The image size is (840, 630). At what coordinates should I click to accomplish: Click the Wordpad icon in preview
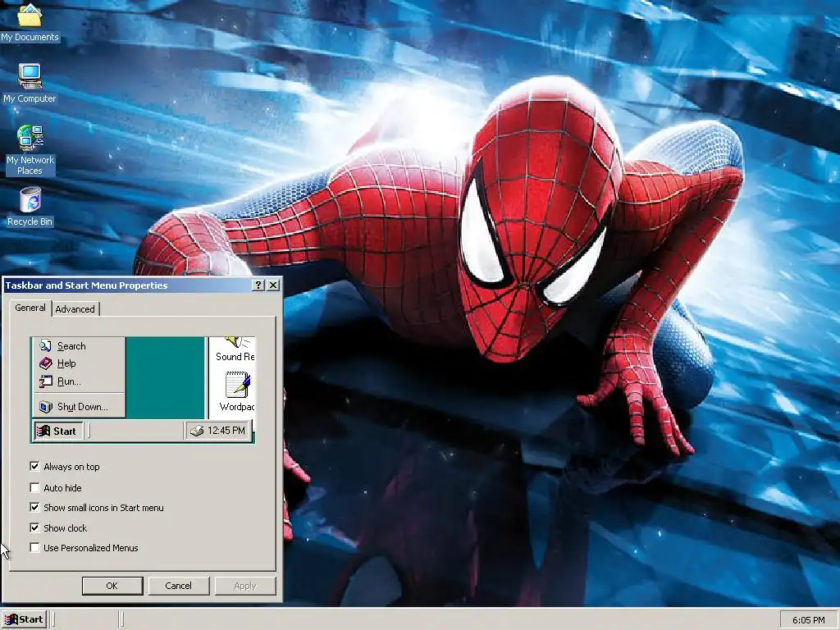pos(237,385)
